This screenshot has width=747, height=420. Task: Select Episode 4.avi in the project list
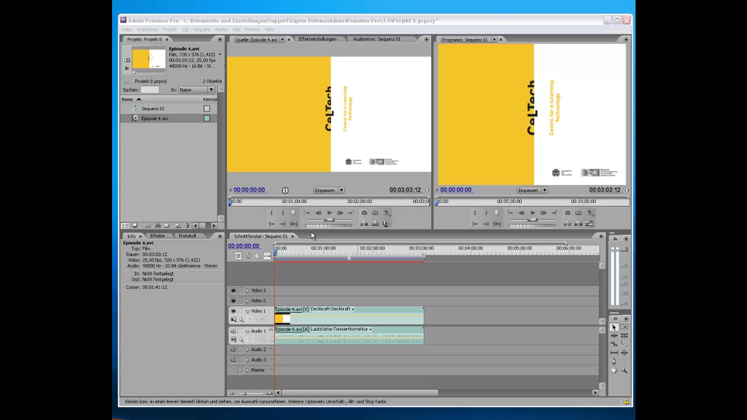pos(154,118)
